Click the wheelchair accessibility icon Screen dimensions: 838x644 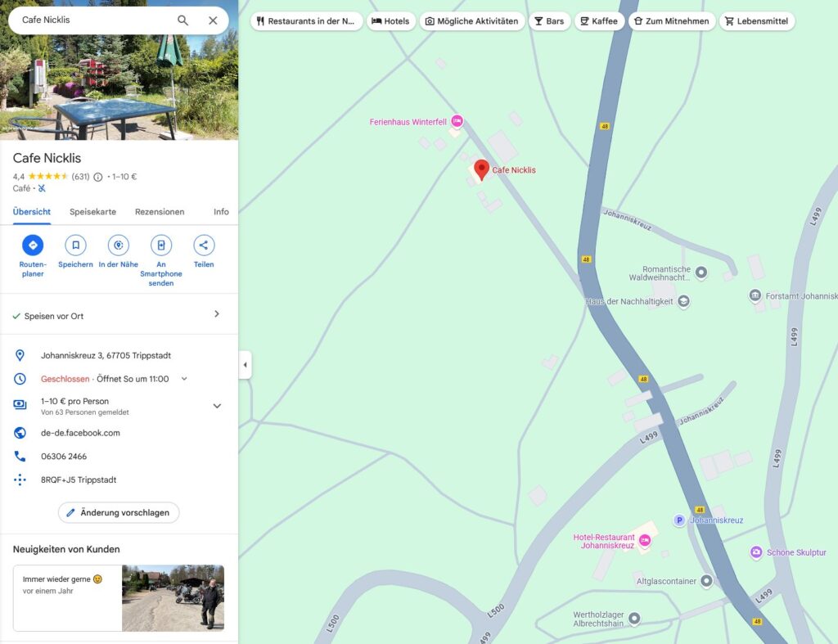[42, 188]
